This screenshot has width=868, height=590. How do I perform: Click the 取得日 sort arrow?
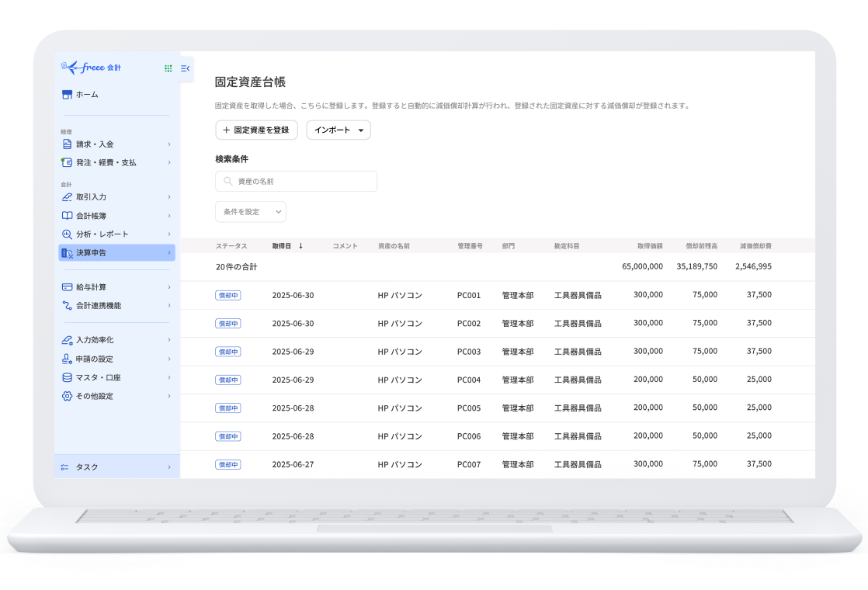coord(300,246)
